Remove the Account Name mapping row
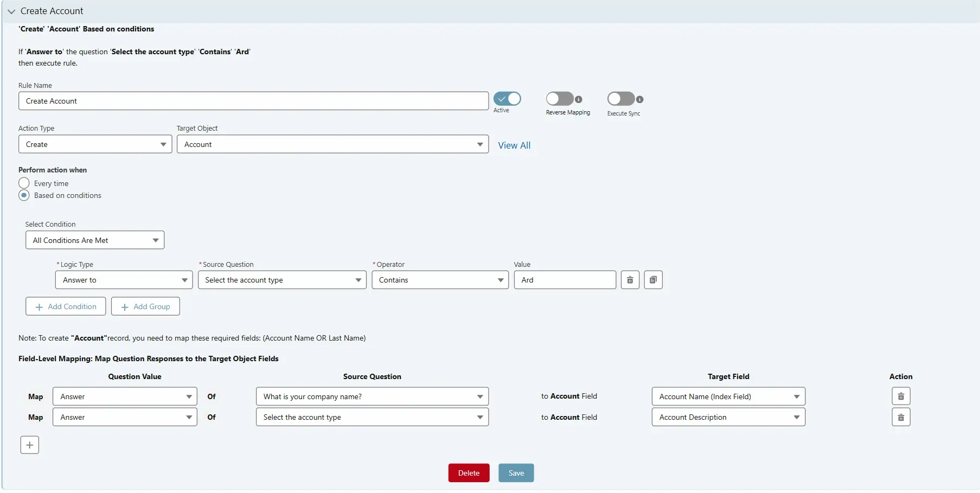 click(900, 396)
